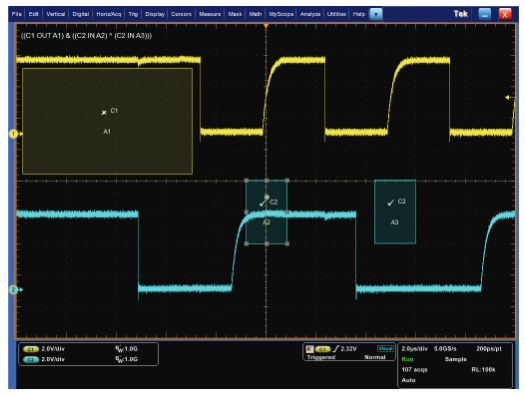
Task: Toggle the A3 area checkmark for C2
Action: click(x=390, y=202)
